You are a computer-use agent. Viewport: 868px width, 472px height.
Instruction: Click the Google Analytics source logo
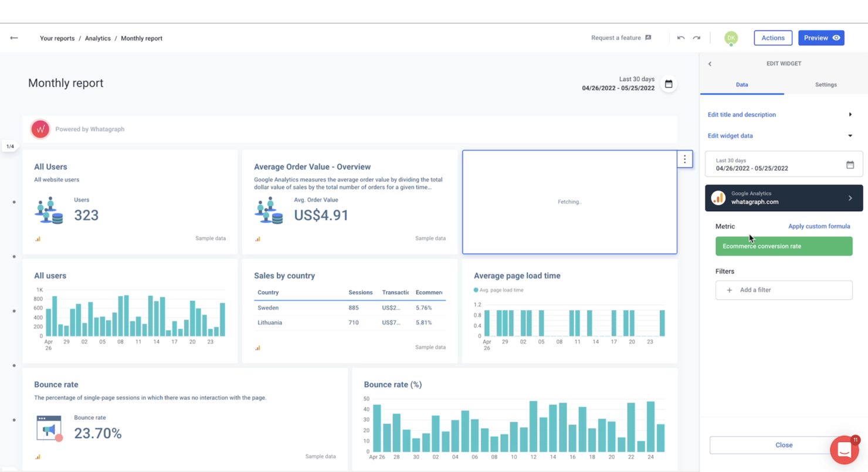(x=718, y=198)
